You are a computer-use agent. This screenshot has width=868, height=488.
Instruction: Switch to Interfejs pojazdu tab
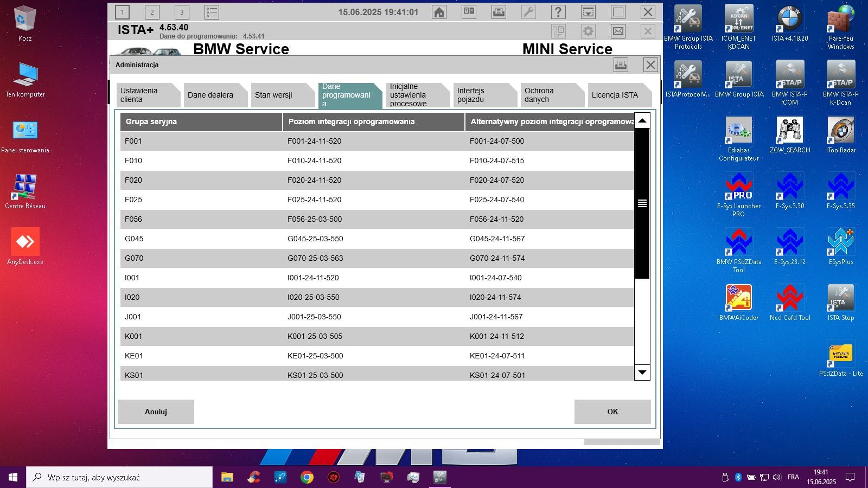(x=484, y=95)
